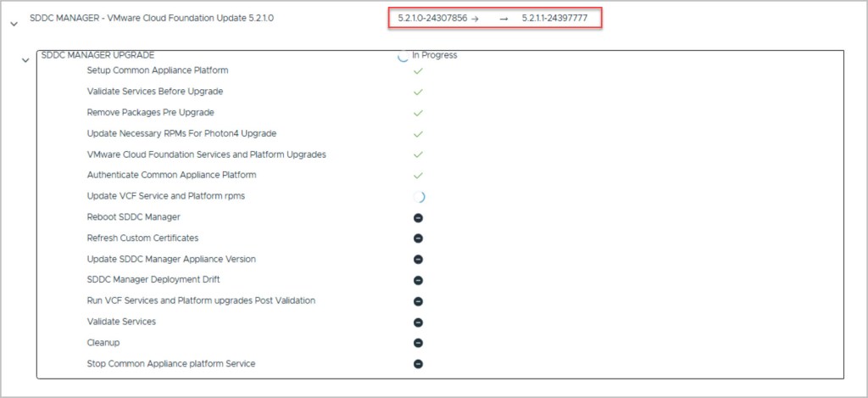Click the Validate Services step label

(121, 322)
